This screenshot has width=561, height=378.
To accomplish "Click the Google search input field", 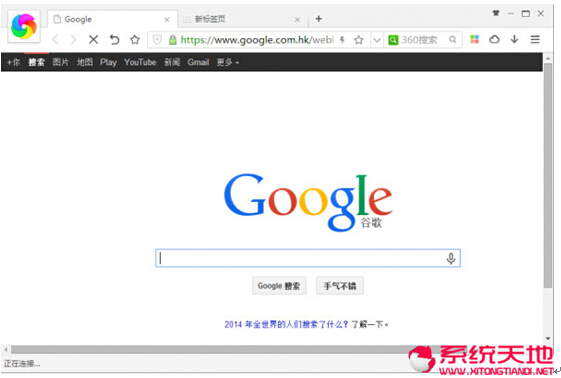I will [308, 258].
